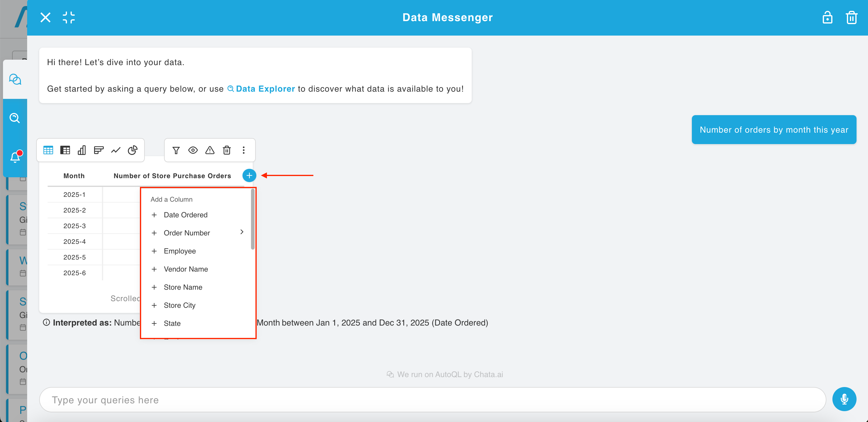Sort by Number of Store Purchase Orders header
The height and width of the screenshot is (422, 868).
click(x=172, y=176)
